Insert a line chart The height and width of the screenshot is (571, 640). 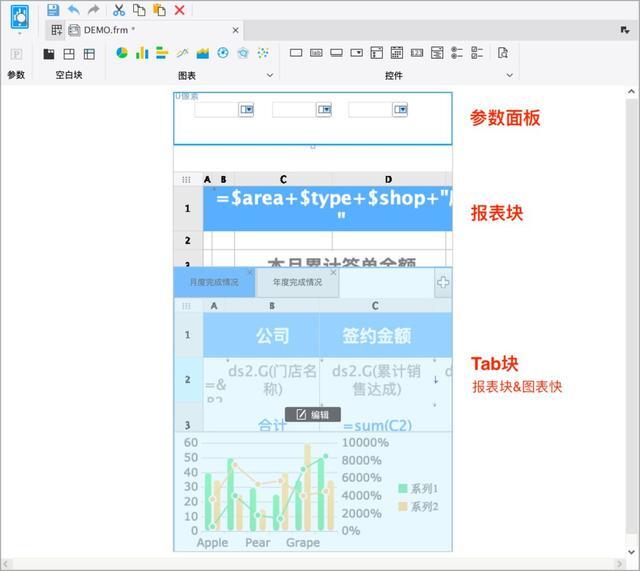point(182,53)
